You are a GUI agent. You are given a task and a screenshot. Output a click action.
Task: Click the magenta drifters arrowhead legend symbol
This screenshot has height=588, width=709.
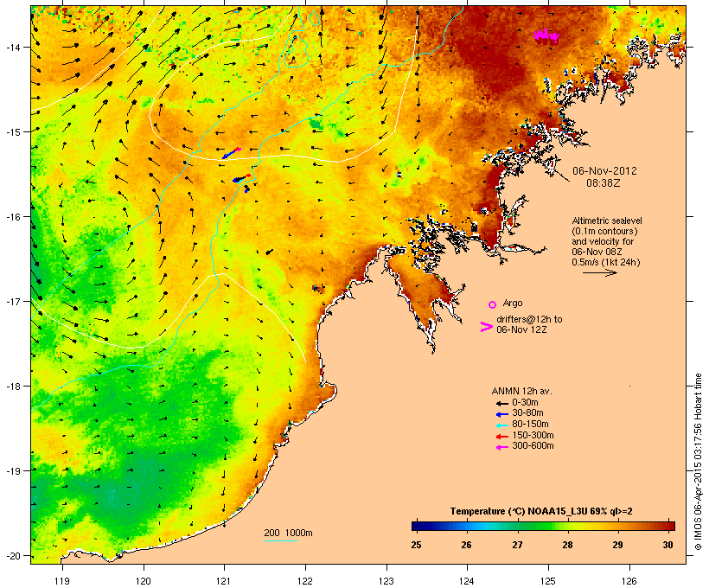point(486,327)
